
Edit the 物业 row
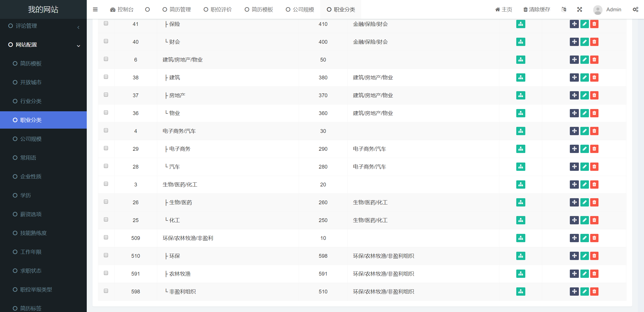[584, 113]
